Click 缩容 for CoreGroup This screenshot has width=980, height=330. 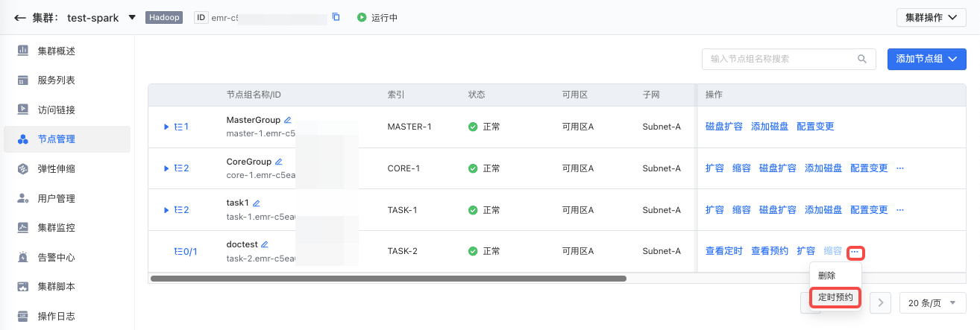(x=741, y=168)
